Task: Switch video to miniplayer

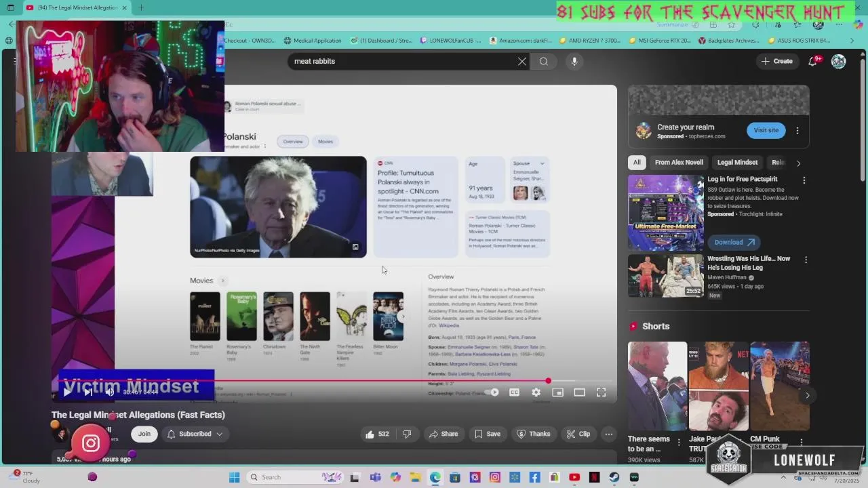Action: pyautogui.click(x=557, y=392)
